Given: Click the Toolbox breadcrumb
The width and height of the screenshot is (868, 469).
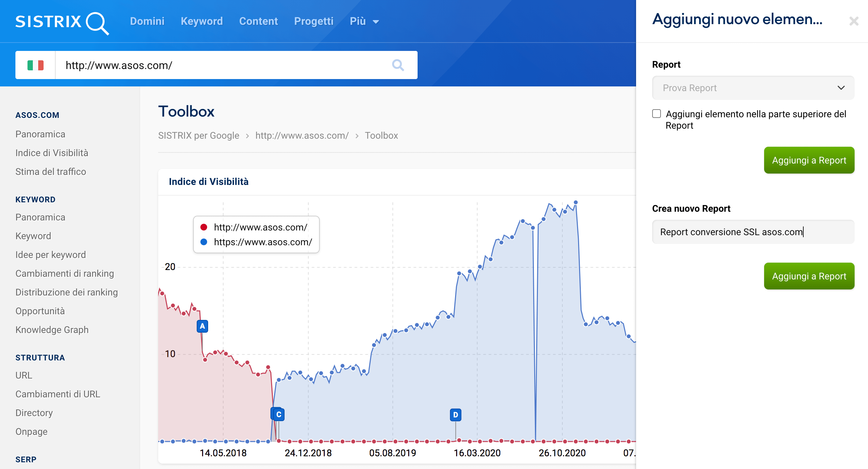Looking at the screenshot, I should tap(381, 135).
